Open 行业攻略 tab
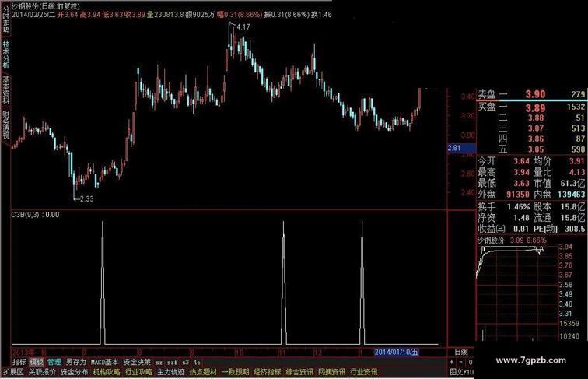 138,372
